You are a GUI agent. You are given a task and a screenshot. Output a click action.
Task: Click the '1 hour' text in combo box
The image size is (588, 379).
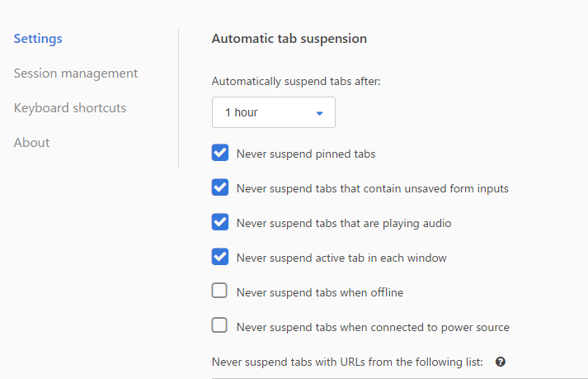tap(241, 112)
